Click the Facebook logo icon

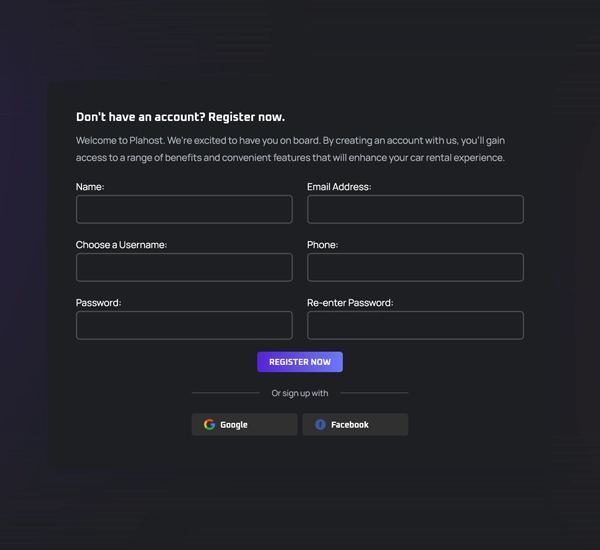[320, 425]
